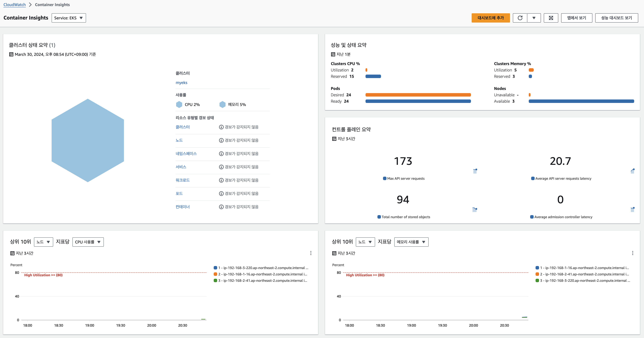Click the cluster hexagon on the map

(x=87, y=140)
